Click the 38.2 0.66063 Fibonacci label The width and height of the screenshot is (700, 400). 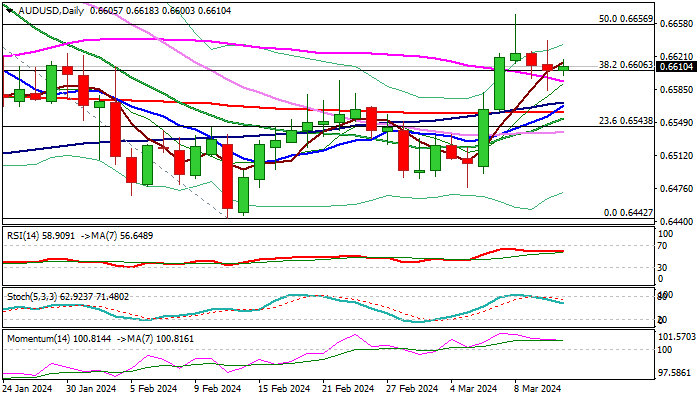625,65
